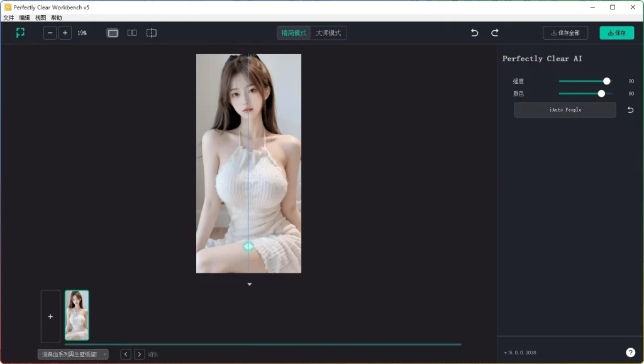Image resolution: width=644 pixels, height=364 pixels.
Task: Click the reset icon beside iAuto People
Action: [x=630, y=110]
